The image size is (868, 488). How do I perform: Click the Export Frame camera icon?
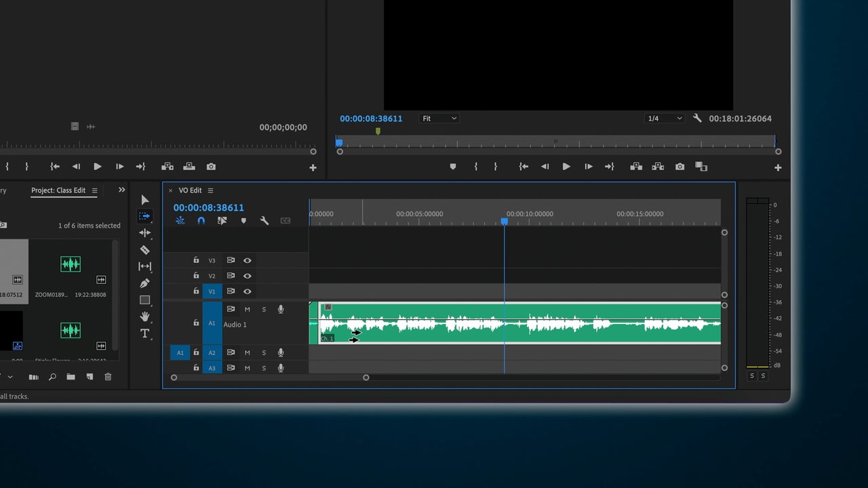[679, 166]
